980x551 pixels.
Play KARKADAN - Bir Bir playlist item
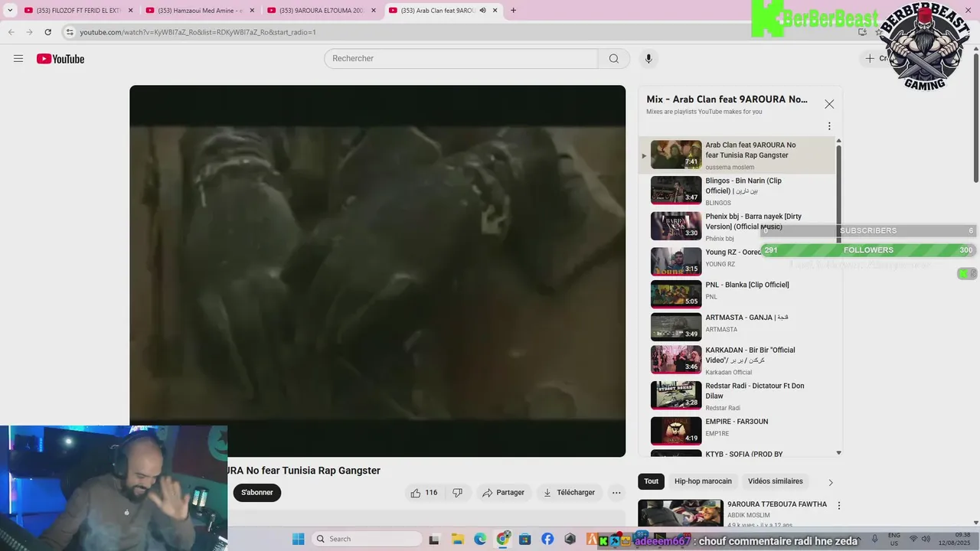click(x=739, y=360)
